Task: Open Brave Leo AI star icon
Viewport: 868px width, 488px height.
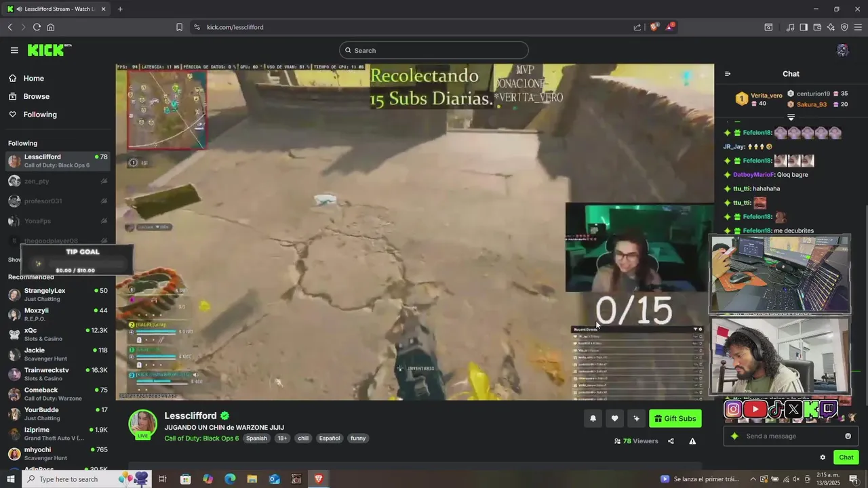Action: click(x=831, y=27)
